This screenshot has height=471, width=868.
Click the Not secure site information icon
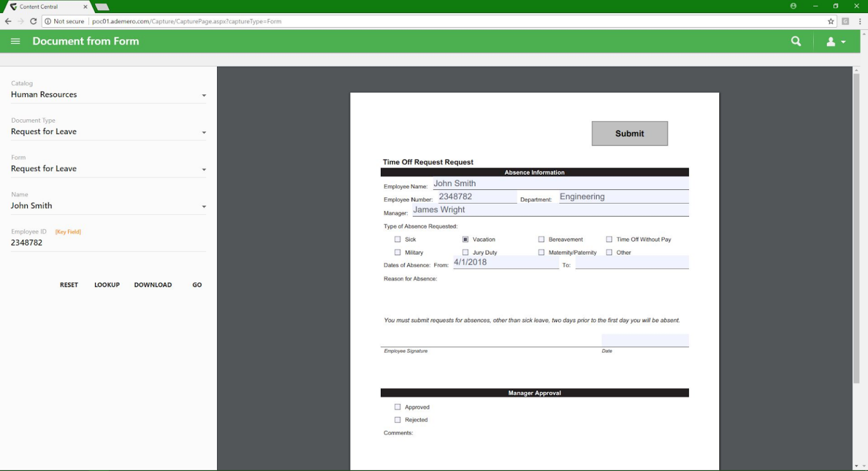click(x=47, y=21)
